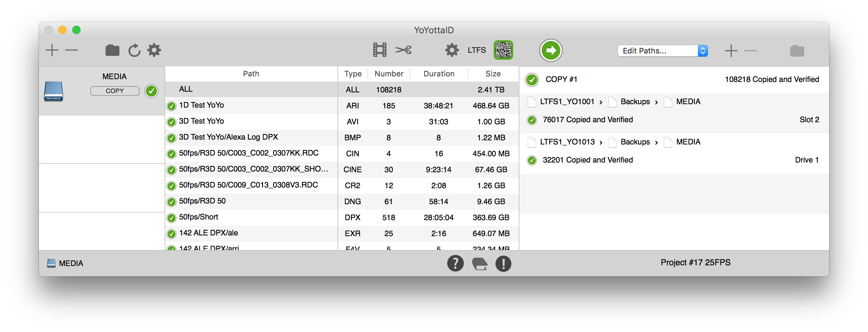Sort by Path column header

point(251,74)
